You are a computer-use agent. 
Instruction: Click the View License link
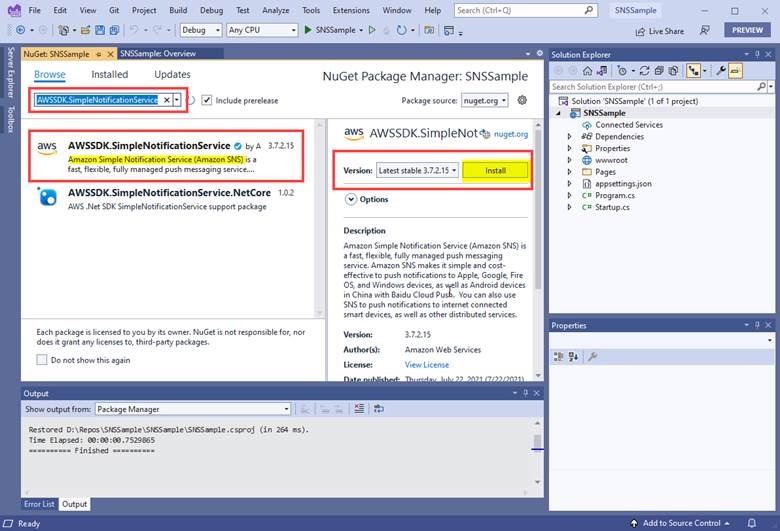[x=427, y=365]
